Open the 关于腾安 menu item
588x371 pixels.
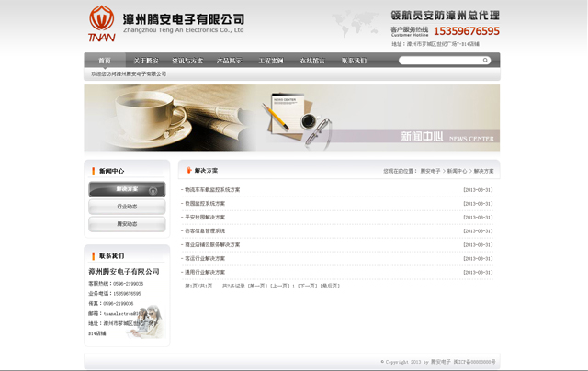[x=146, y=61]
